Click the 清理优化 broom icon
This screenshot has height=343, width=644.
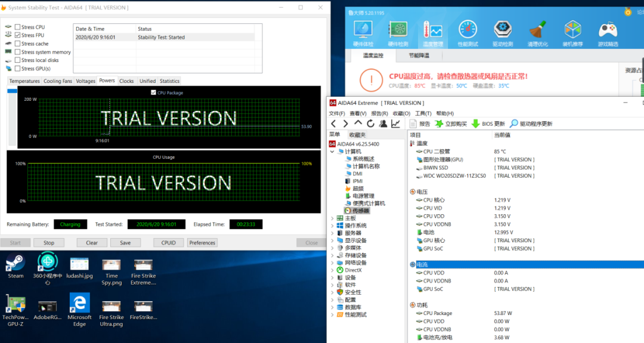pyautogui.click(x=537, y=33)
